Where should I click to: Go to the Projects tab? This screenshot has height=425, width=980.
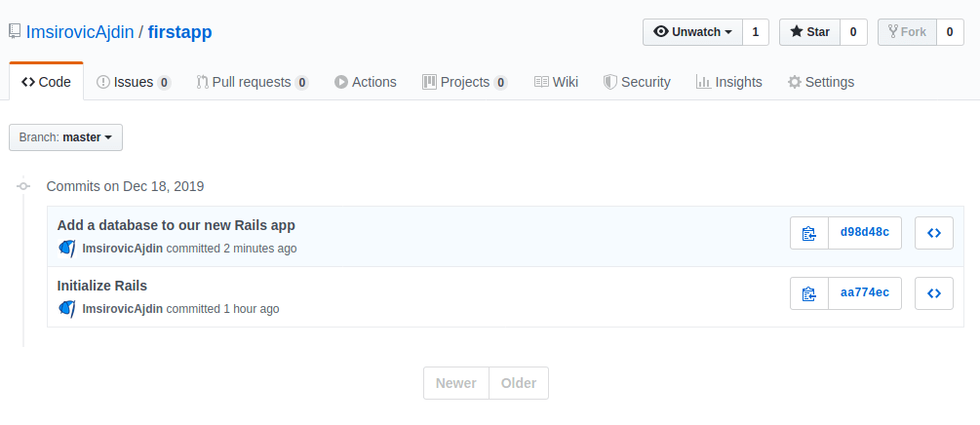(465, 82)
